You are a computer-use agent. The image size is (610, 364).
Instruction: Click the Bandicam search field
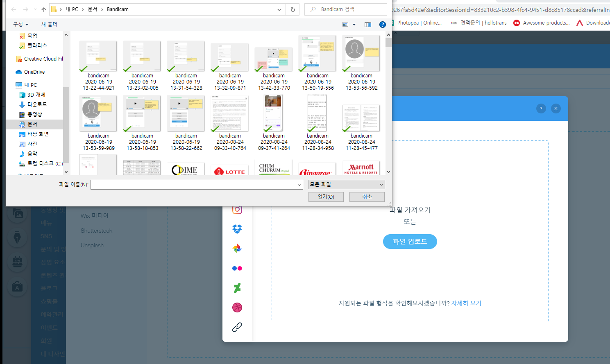pos(346,9)
